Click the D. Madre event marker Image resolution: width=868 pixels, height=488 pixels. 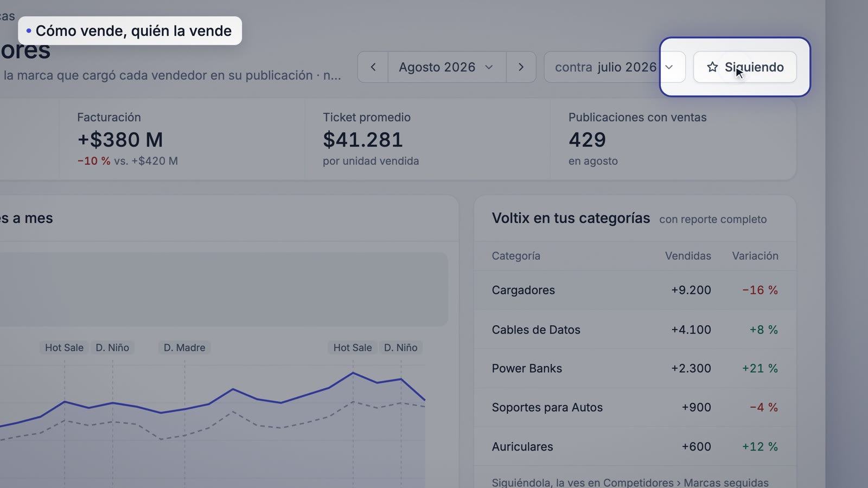click(x=184, y=348)
